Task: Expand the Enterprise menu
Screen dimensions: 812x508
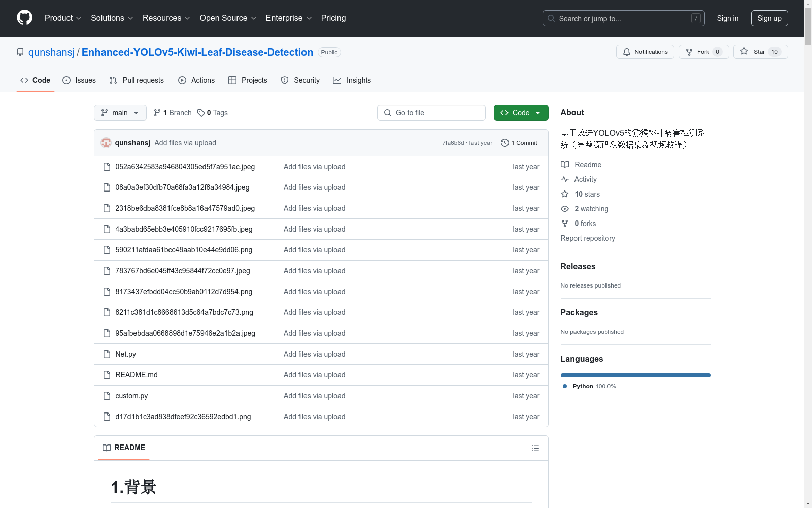Action: pyautogui.click(x=289, y=18)
